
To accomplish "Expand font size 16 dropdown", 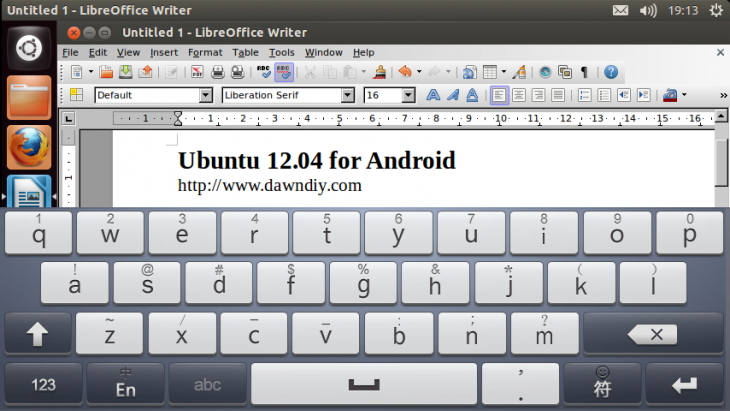I will point(408,95).
